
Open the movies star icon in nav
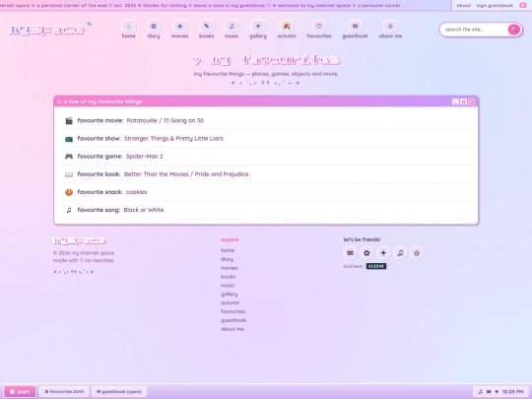180,27
